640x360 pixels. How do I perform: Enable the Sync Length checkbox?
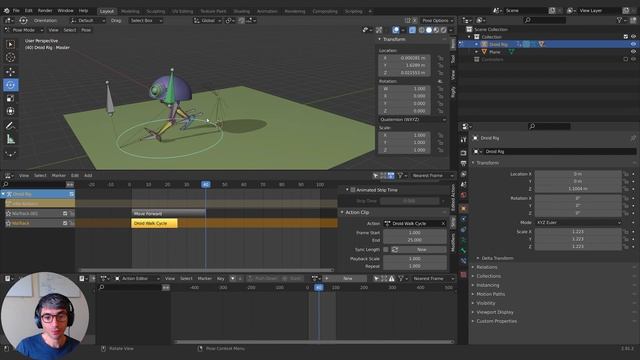(386, 249)
